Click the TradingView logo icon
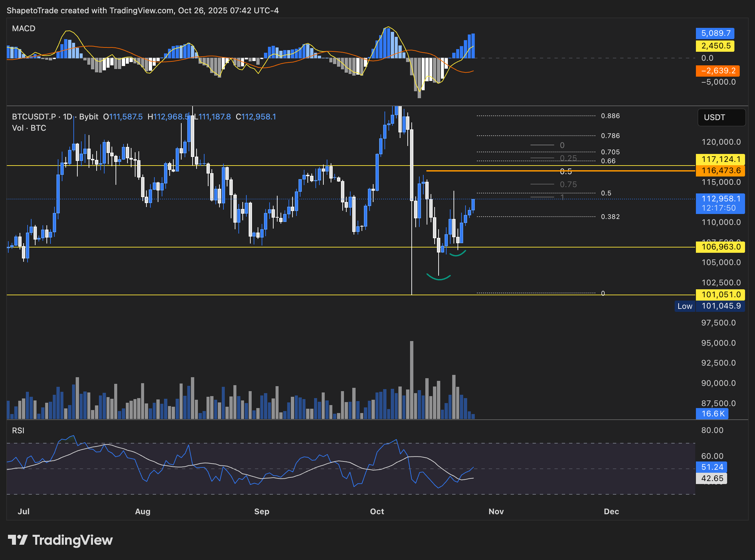Screen dimensions: 755x560 point(18,540)
